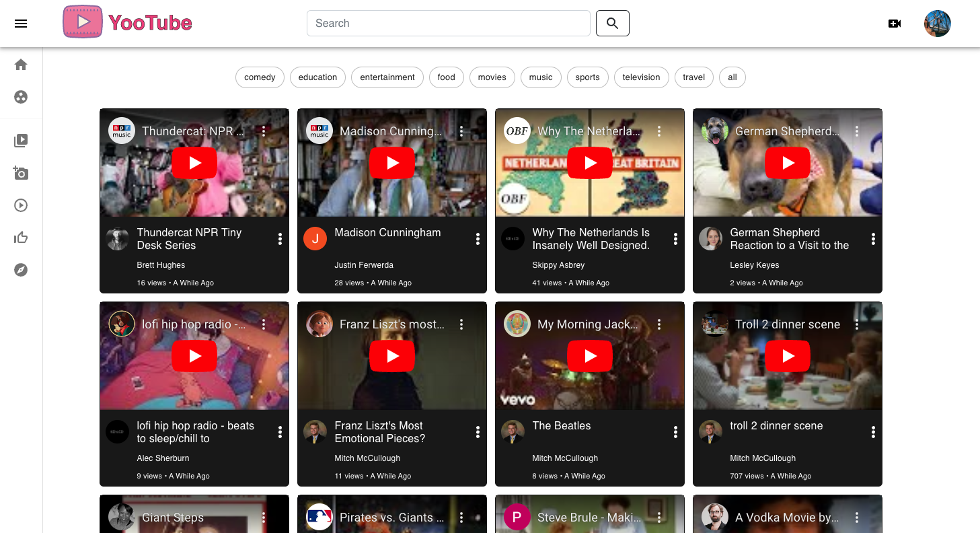The height and width of the screenshot is (533, 980).
Task: Click the upload video camera icon
Action: pyautogui.click(x=895, y=24)
